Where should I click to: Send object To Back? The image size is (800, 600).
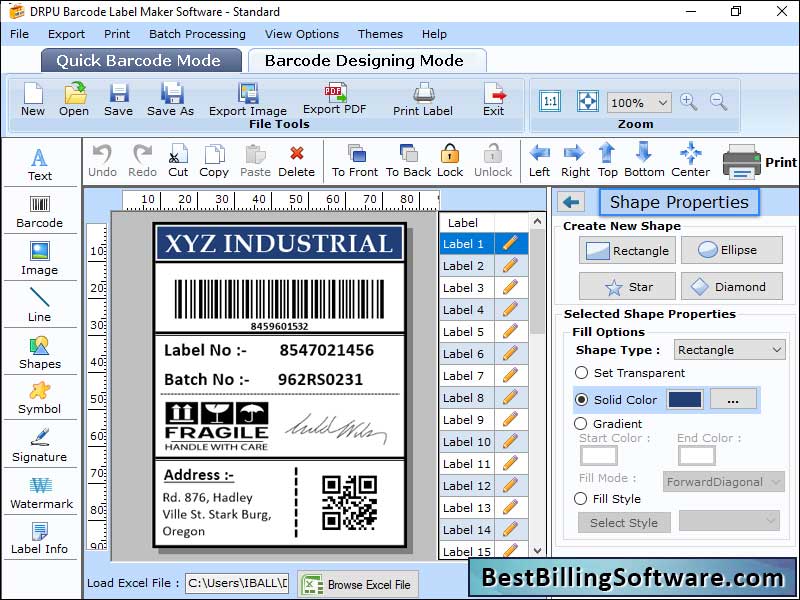[409, 161]
